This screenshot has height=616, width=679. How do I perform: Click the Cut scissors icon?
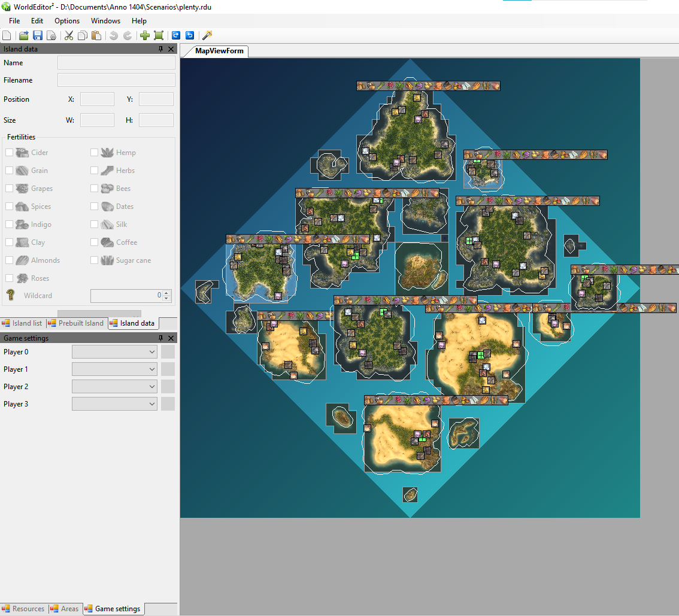(69, 35)
